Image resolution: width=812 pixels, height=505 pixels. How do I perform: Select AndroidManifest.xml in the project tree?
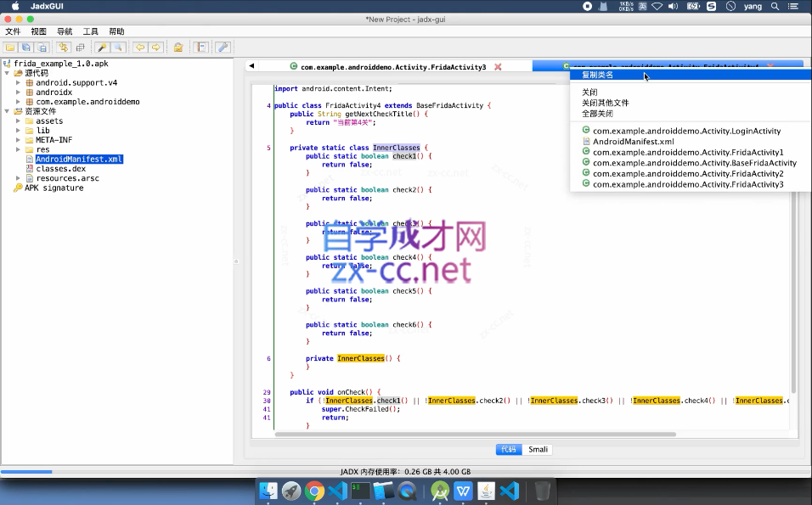click(79, 160)
